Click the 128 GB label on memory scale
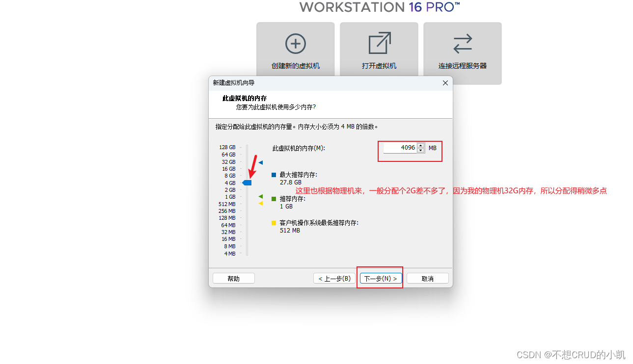The image size is (633, 364). pyautogui.click(x=227, y=147)
